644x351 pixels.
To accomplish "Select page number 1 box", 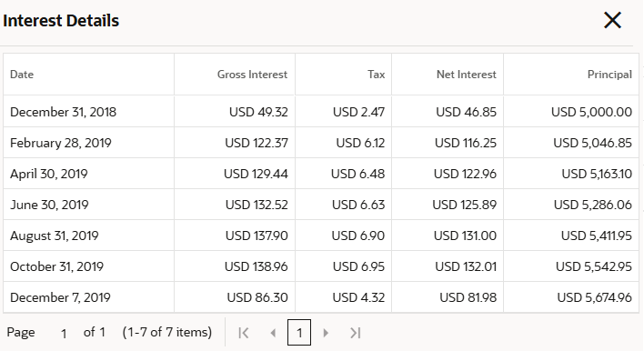I will (x=299, y=333).
